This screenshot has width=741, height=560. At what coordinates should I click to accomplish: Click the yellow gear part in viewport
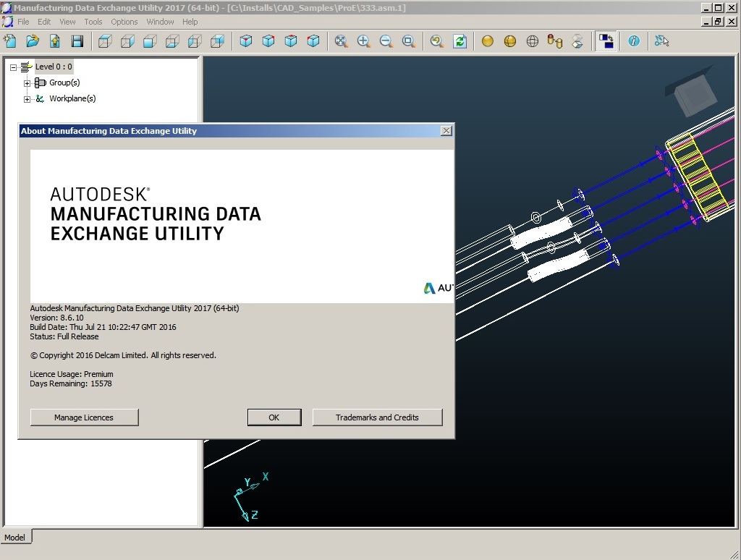tap(698, 175)
